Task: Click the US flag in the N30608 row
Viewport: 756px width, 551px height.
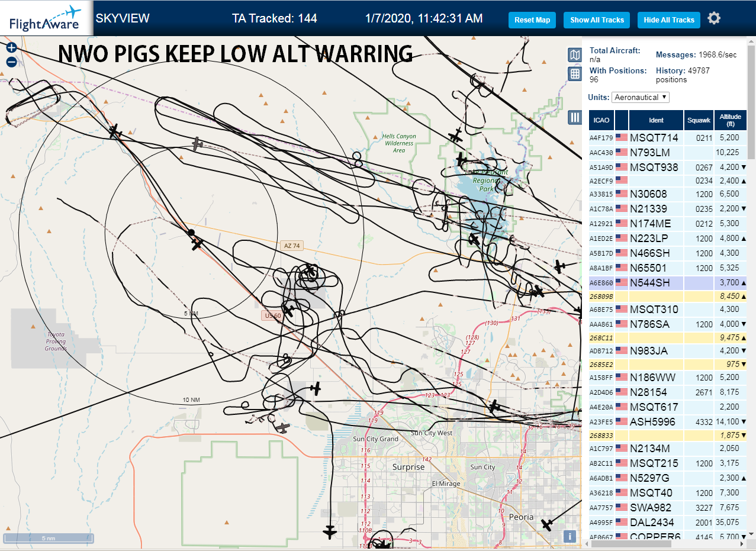Action: point(622,194)
